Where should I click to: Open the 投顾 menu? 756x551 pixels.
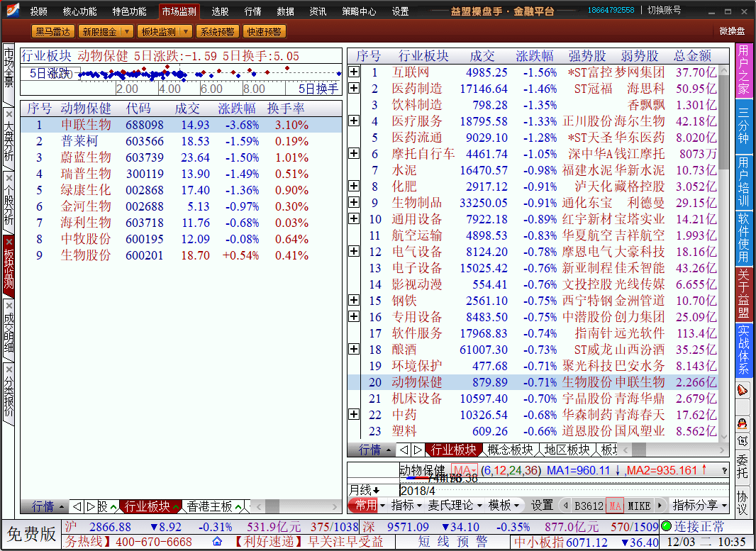point(38,11)
